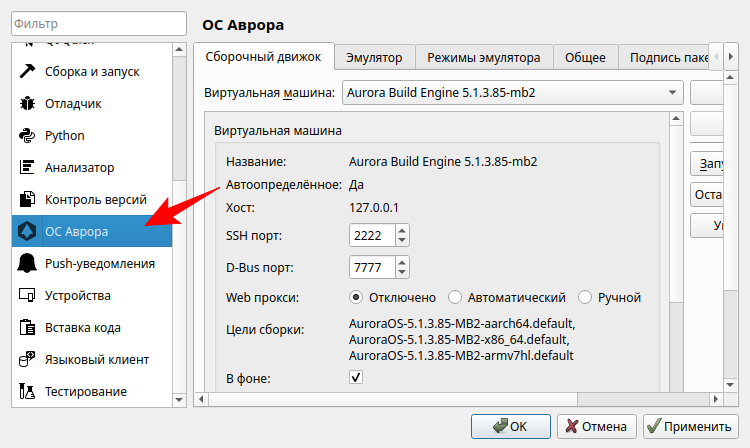Click the horizontal scrollbar right arrow

click(716, 399)
